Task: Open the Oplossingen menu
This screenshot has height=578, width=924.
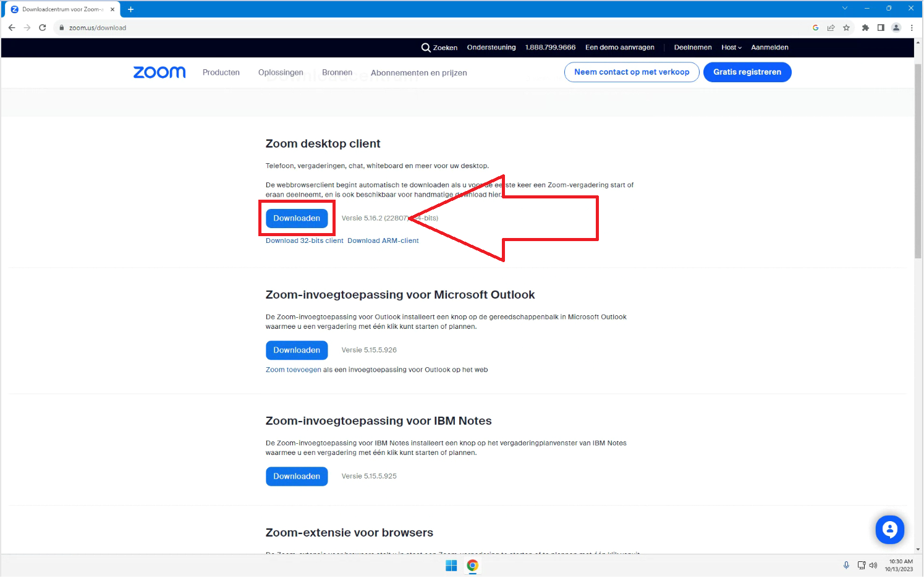Action: click(281, 72)
